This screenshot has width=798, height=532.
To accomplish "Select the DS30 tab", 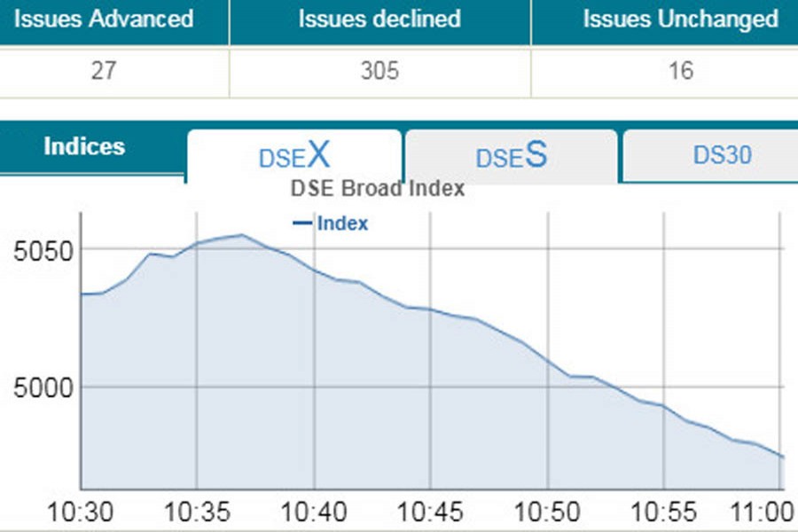I will point(722,155).
